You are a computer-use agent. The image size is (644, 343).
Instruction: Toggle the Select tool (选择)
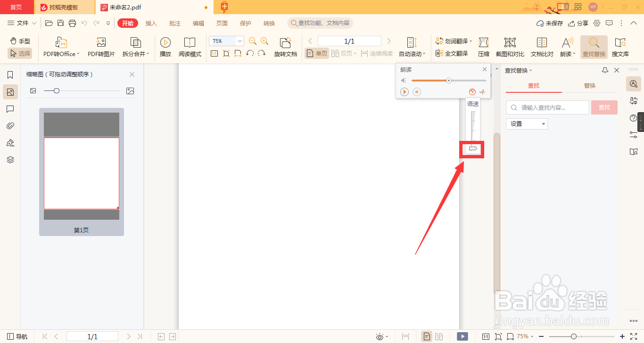20,53
